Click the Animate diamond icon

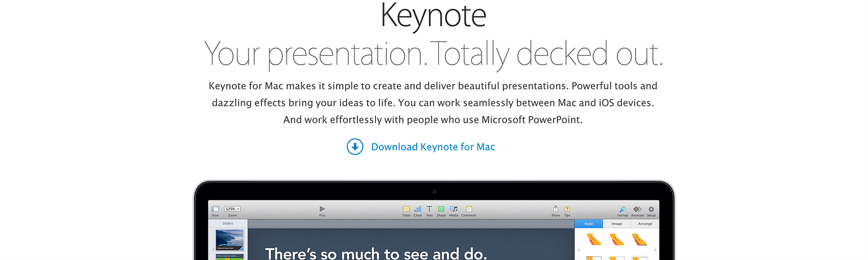pos(637,209)
